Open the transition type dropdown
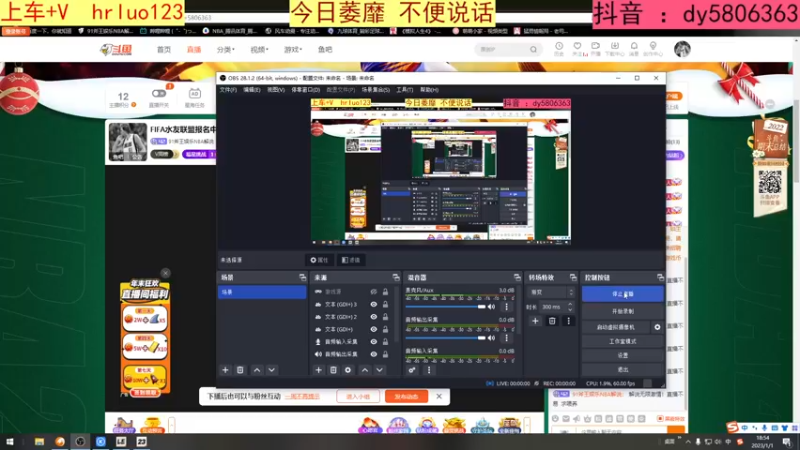 pos(552,292)
